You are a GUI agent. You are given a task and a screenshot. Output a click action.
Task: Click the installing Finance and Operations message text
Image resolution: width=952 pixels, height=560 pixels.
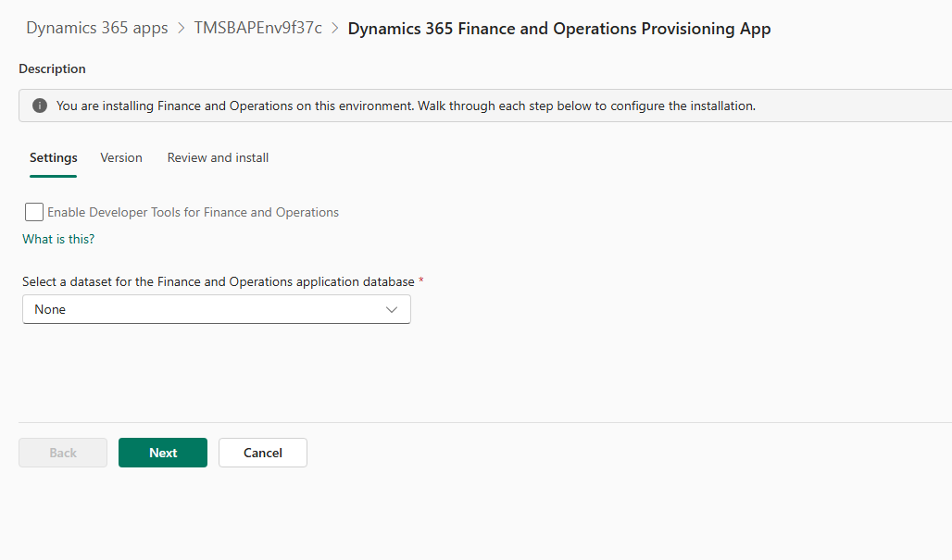pos(406,106)
